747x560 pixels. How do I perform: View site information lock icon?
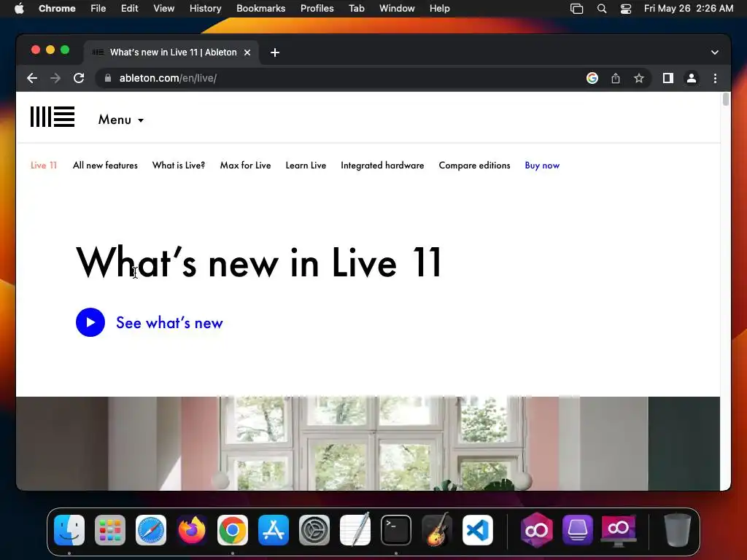(108, 78)
